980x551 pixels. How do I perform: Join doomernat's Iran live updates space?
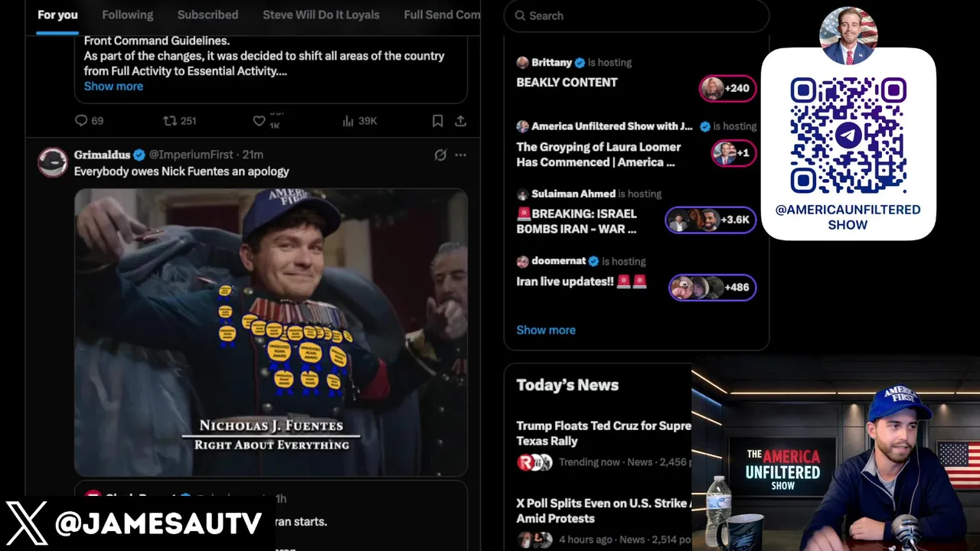click(x=712, y=287)
